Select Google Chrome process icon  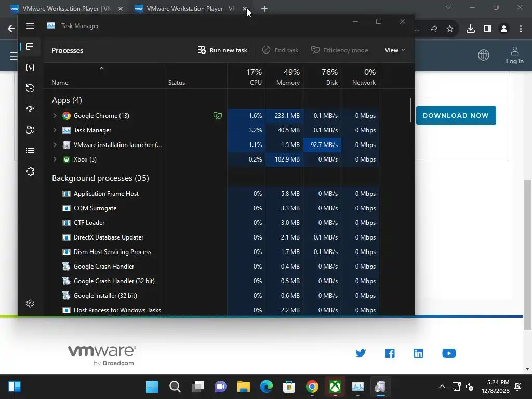click(66, 116)
